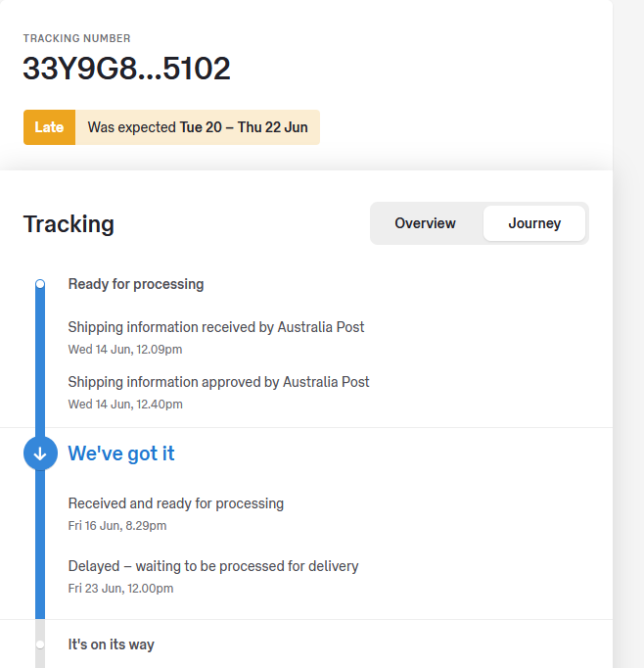644x668 pixels.
Task: Click the Was expected Tue 20 – Thu 22 Jun notice
Action: (197, 127)
